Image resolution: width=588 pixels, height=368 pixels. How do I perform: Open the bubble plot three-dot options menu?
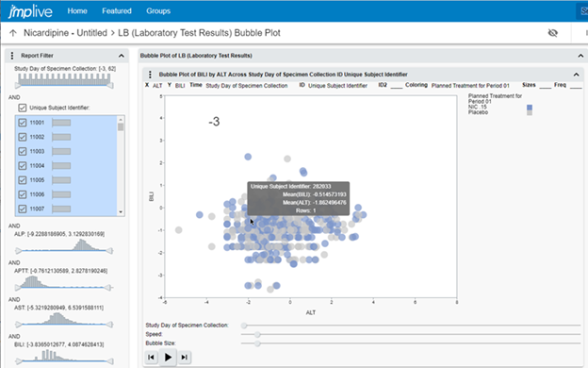(150, 75)
